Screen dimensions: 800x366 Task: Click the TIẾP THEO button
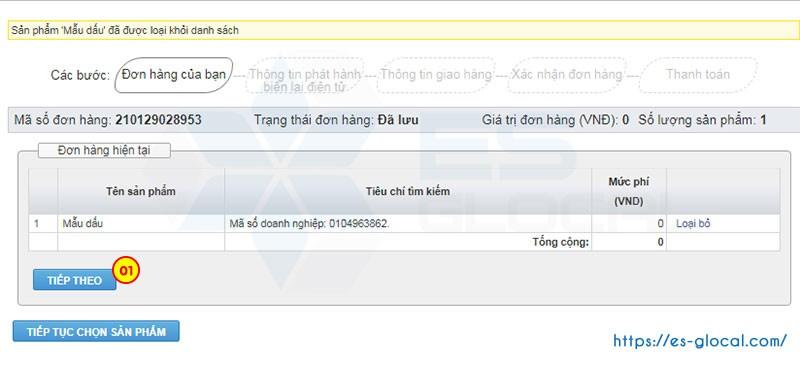tap(74, 280)
